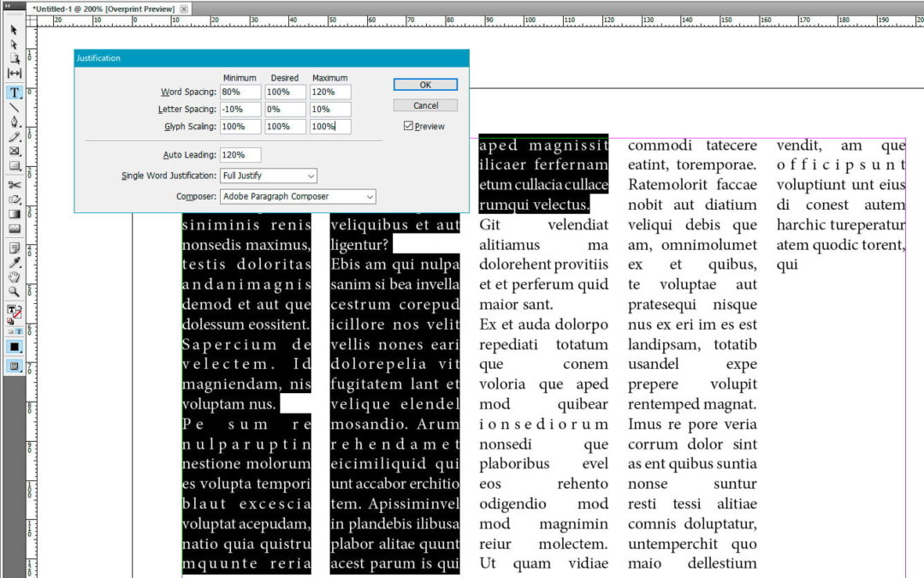
Task: Click the Glyph Scaling Maximum field
Action: (x=330, y=127)
